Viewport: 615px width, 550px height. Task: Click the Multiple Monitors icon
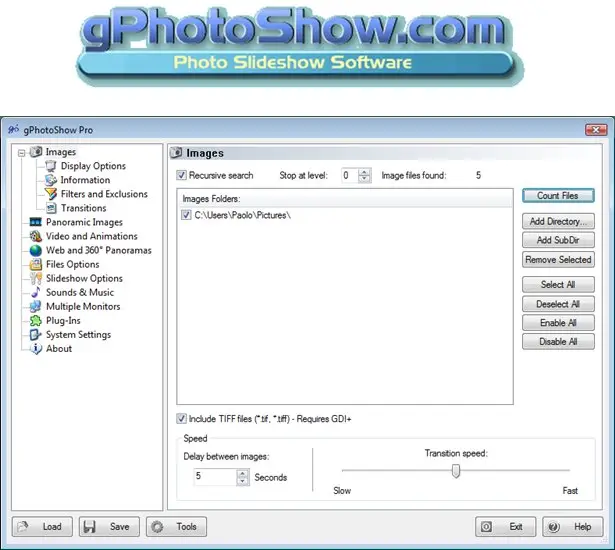[x=36, y=306]
